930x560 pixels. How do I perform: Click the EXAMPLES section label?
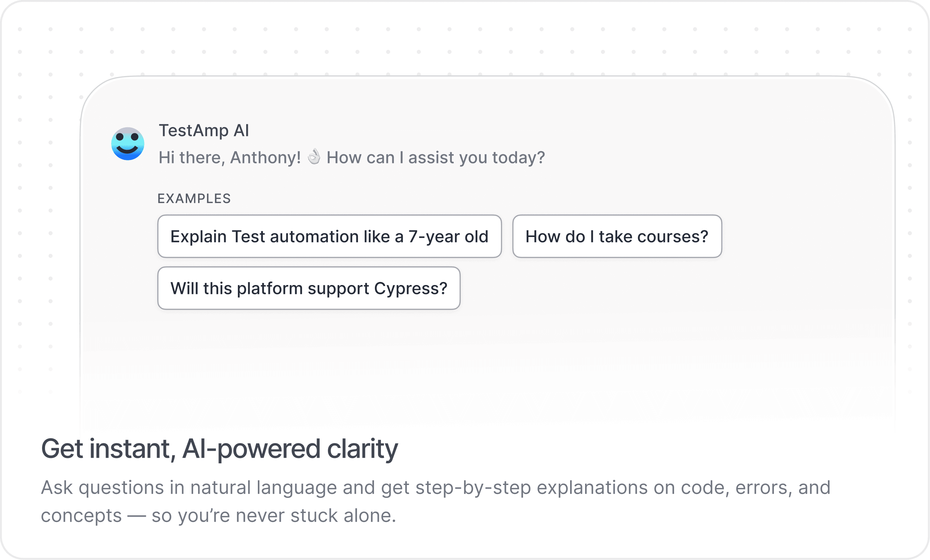(194, 198)
